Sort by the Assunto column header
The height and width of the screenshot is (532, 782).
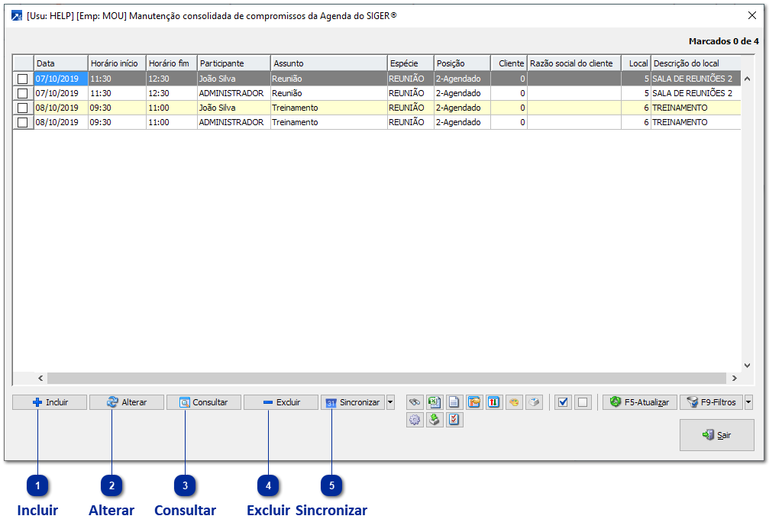coord(329,63)
